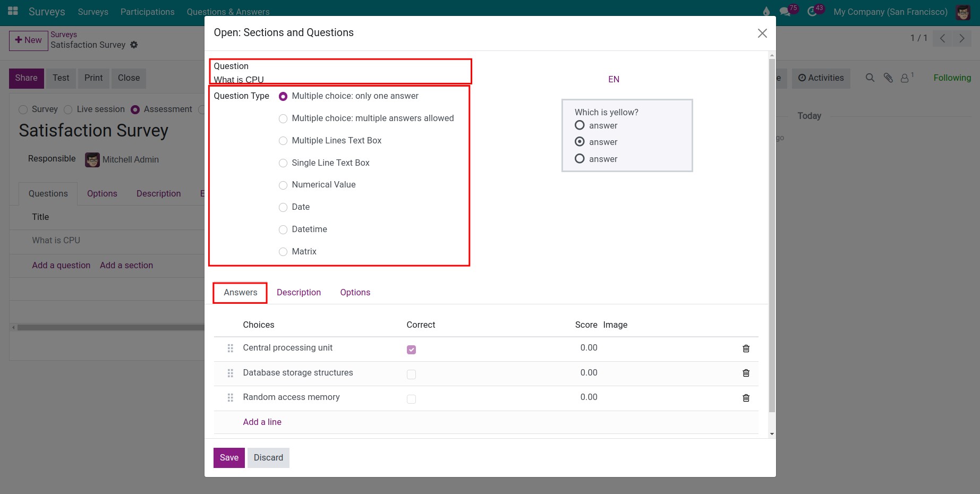Image resolution: width=980 pixels, height=494 pixels.
Task: Delete the Database storage structures choice
Action: pos(746,373)
